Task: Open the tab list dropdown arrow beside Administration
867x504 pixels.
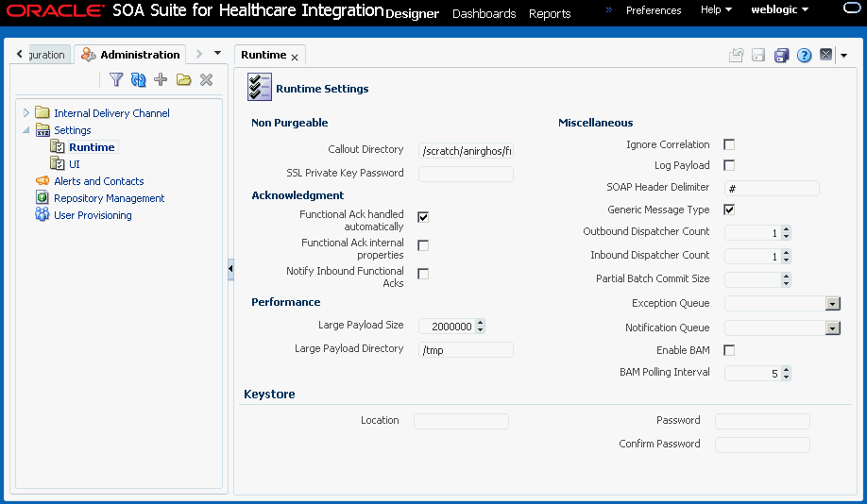Action: coord(218,54)
